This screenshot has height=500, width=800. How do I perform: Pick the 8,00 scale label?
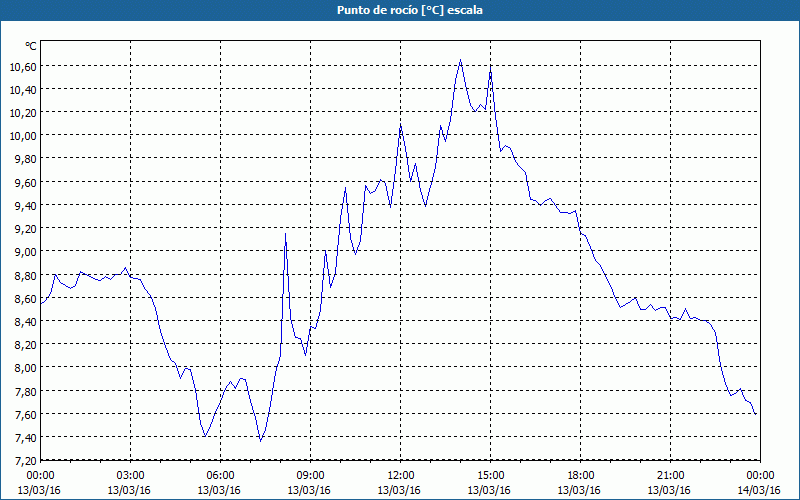pos(26,368)
